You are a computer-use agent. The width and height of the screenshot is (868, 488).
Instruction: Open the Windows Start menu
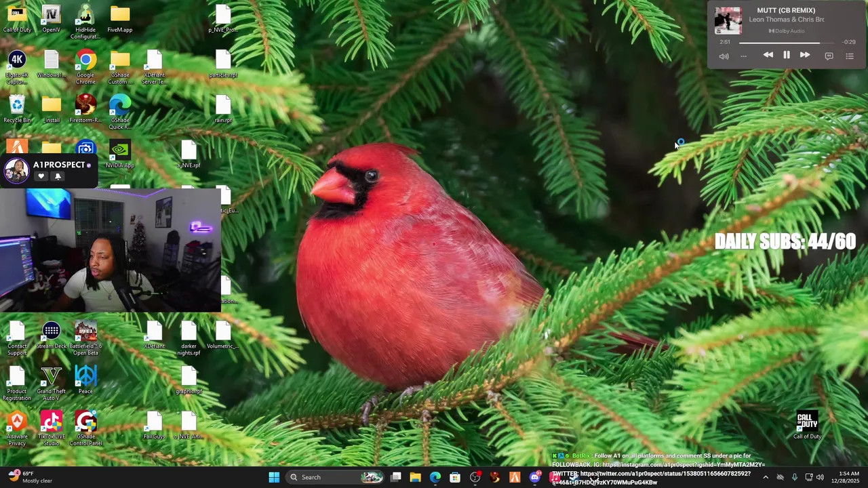[x=274, y=477]
